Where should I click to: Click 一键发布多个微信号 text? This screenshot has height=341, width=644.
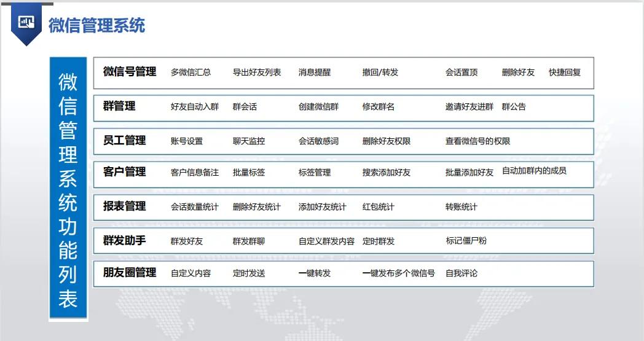tap(398, 273)
